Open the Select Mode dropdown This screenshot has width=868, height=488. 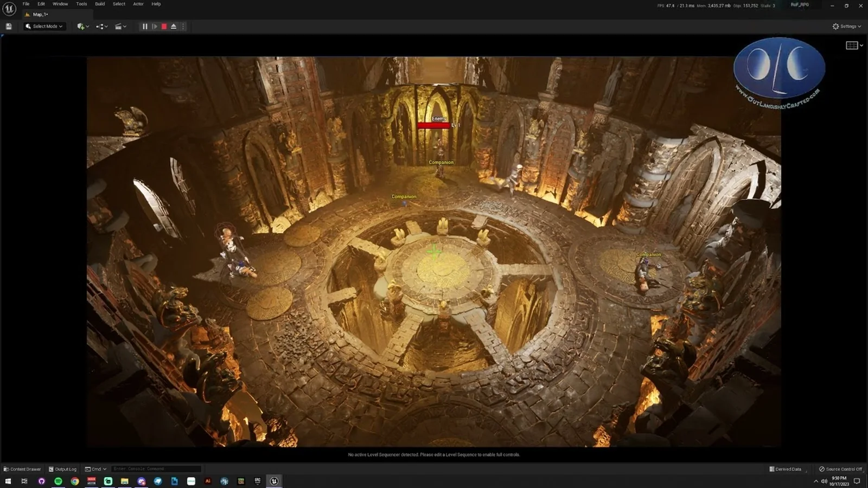(44, 26)
